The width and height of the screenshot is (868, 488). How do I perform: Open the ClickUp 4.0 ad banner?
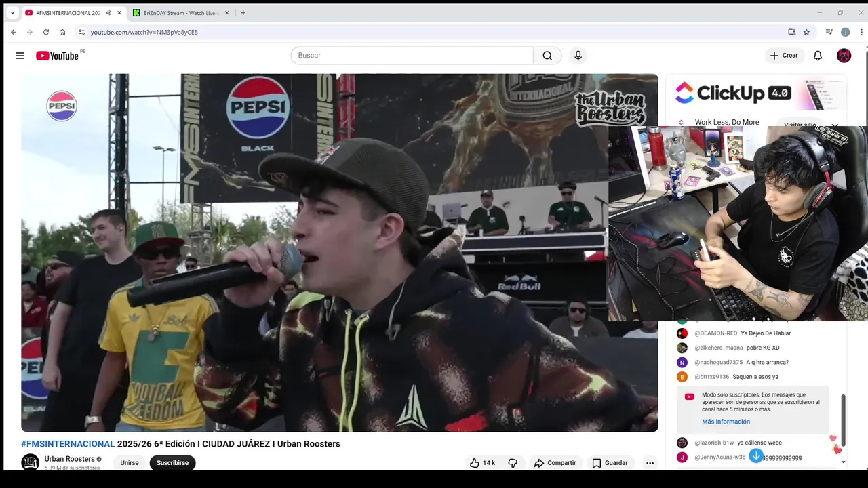(x=755, y=93)
